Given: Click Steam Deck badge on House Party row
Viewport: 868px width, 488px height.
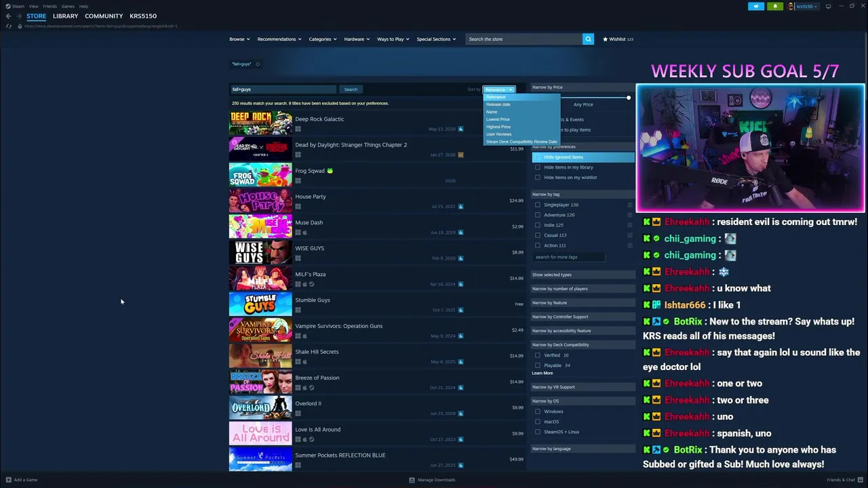Looking at the screenshot, I should (x=460, y=207).
